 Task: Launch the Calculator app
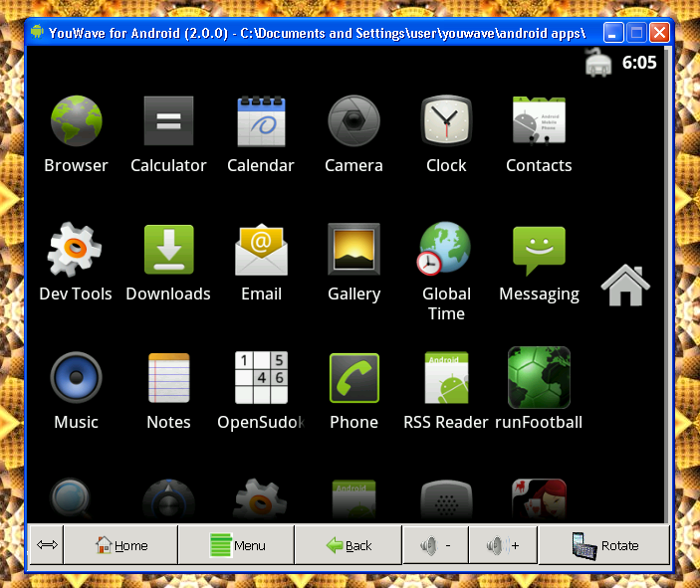click(168, 121)
